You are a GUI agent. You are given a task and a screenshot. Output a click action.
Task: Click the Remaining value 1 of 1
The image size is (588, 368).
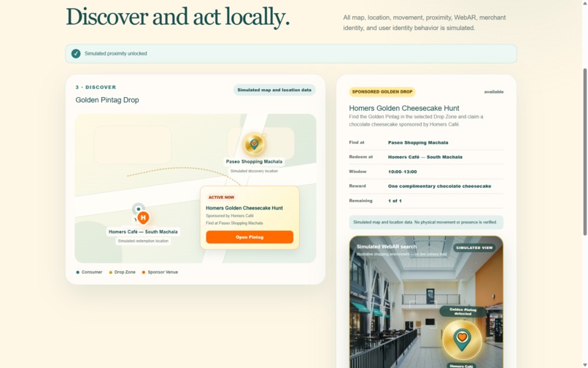click(395, 201)
